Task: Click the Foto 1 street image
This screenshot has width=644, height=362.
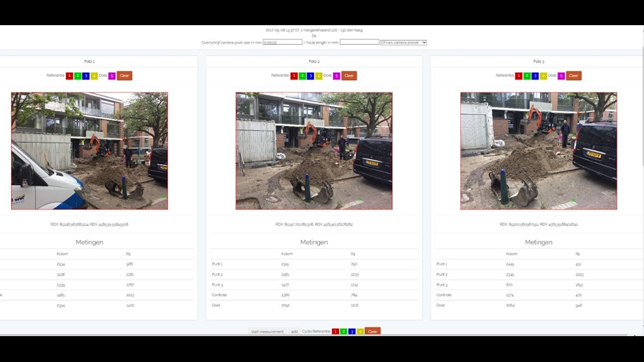Action: 89,151
